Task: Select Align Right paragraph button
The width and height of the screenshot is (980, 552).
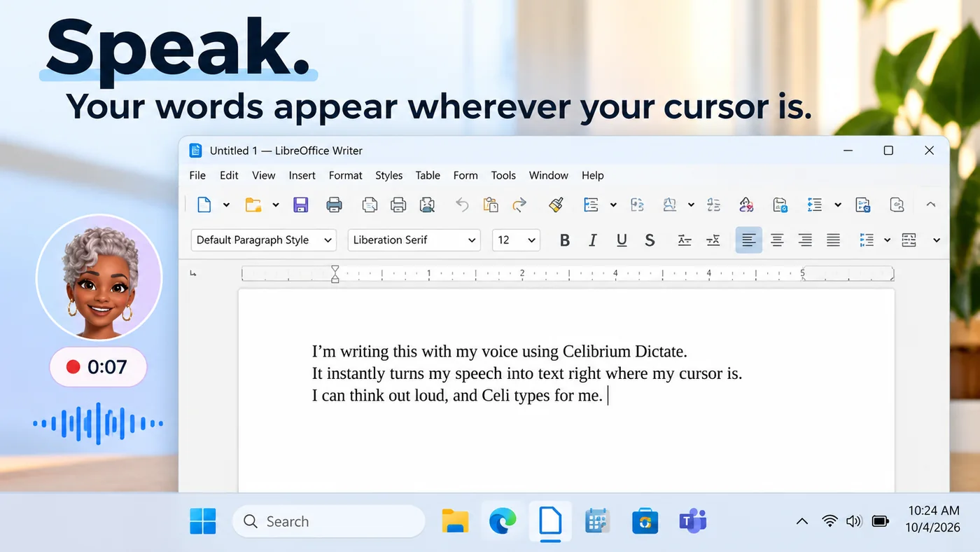Action: pos(805,240)
